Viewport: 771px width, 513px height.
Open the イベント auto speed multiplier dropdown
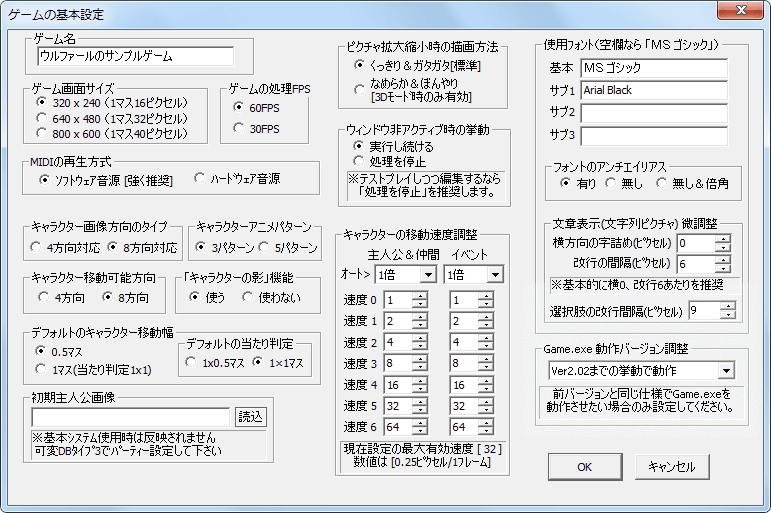[x=494, y=274]
